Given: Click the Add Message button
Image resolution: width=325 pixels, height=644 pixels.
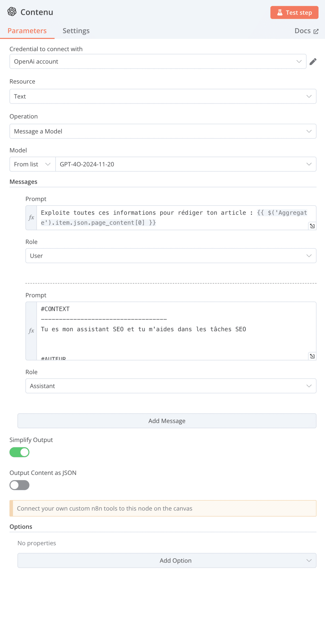Looking at the screenshot, I should [167, 421].
